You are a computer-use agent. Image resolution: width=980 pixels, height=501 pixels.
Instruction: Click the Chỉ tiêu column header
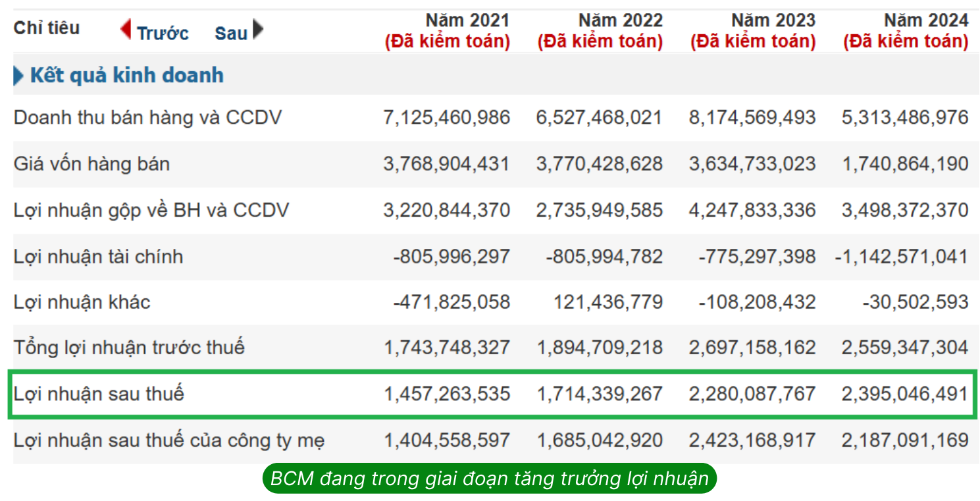[47, 28]
